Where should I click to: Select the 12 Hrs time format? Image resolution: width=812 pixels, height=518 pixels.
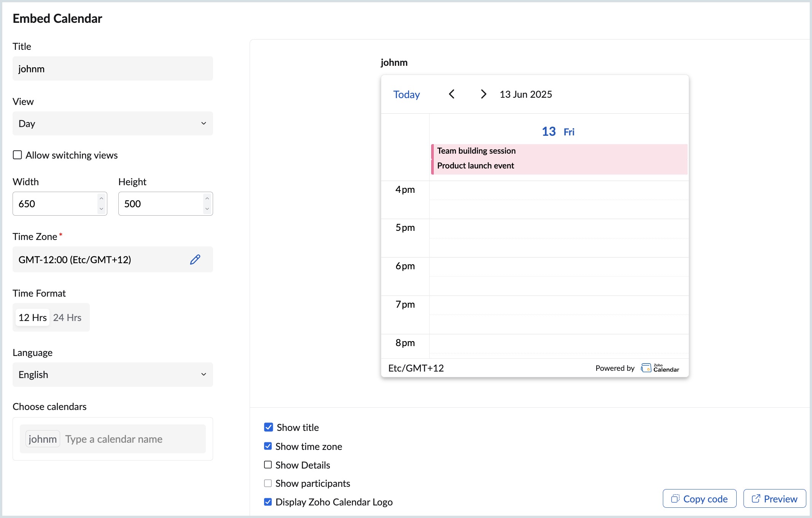[33, 317]
